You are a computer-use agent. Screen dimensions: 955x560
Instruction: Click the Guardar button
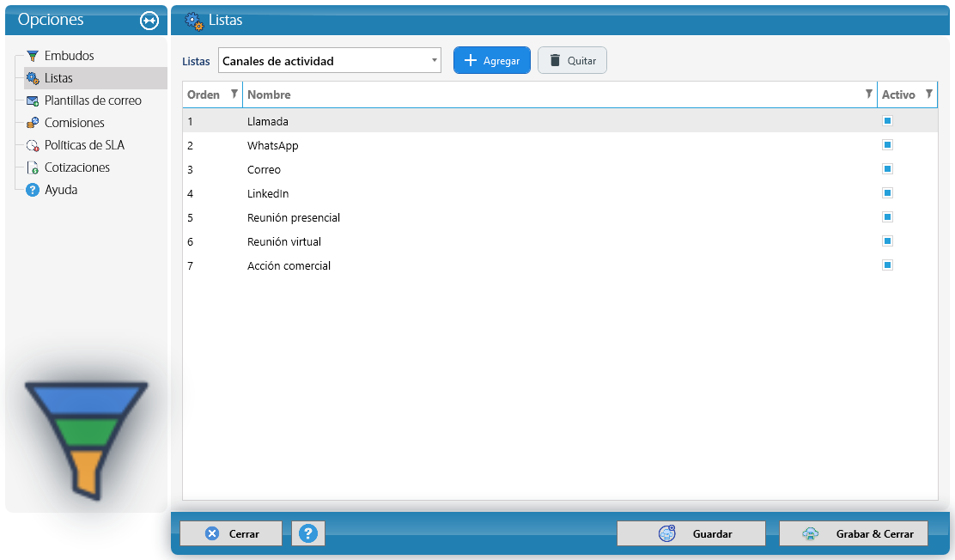click(x=690, y=533)
